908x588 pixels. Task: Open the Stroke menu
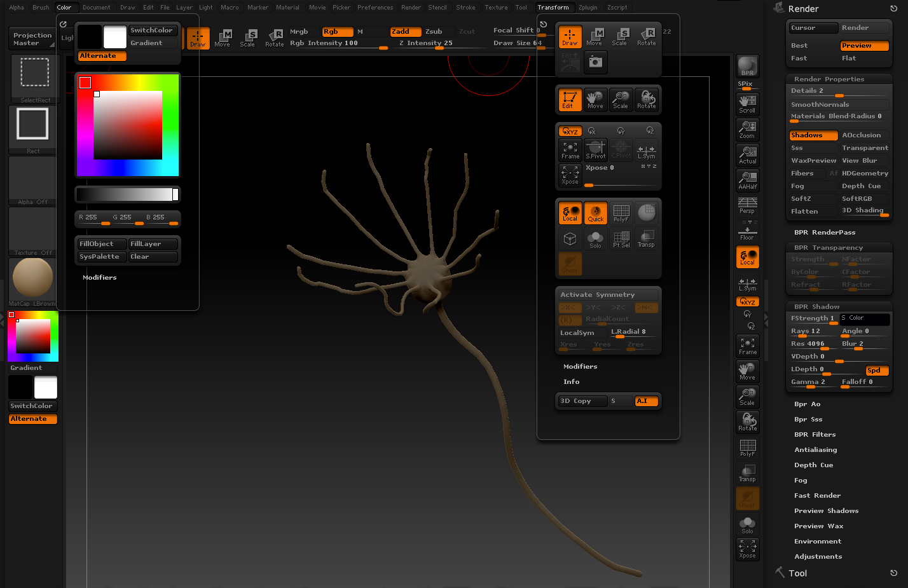[465, 8]
